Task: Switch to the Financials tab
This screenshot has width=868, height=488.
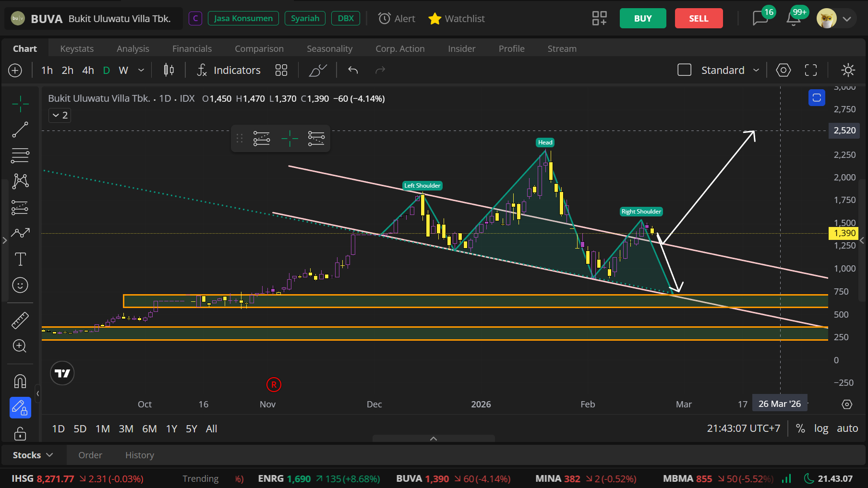Action: (192, 48)
